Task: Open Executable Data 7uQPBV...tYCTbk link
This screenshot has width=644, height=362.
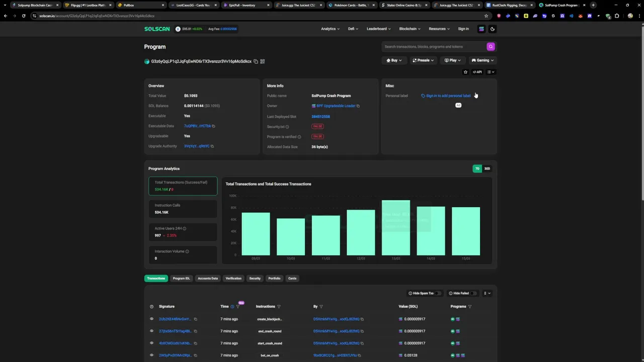Action: point(197,126)
